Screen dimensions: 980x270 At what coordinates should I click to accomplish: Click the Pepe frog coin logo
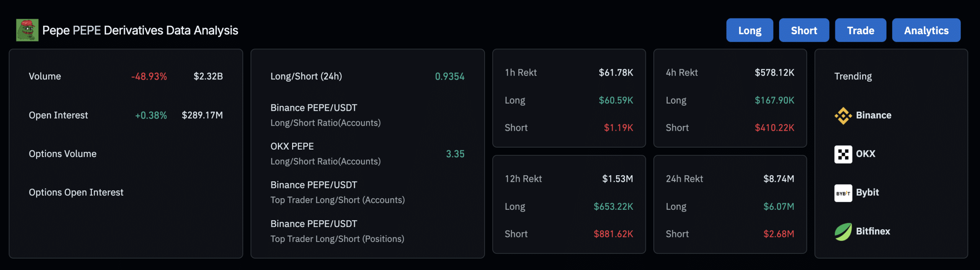pos(27,30)
